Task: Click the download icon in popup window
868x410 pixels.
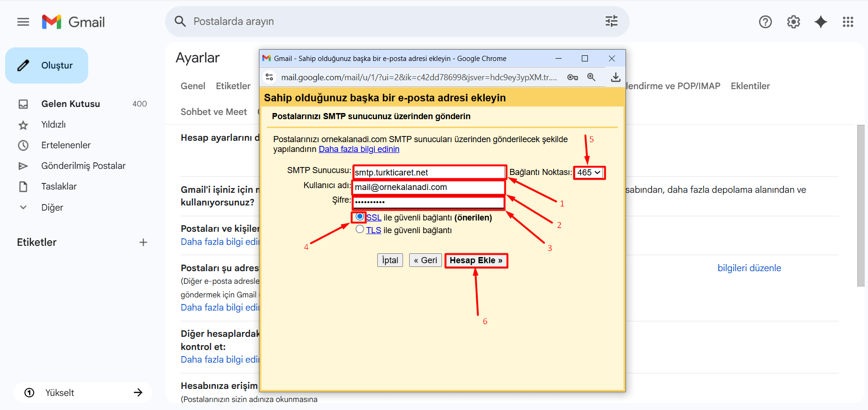Action: click(616, 77)
